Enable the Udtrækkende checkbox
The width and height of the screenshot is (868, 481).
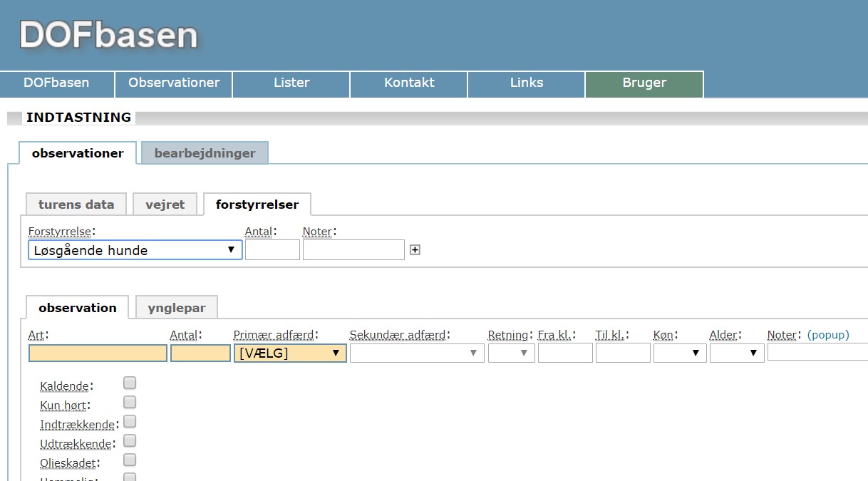coord(130,441)
